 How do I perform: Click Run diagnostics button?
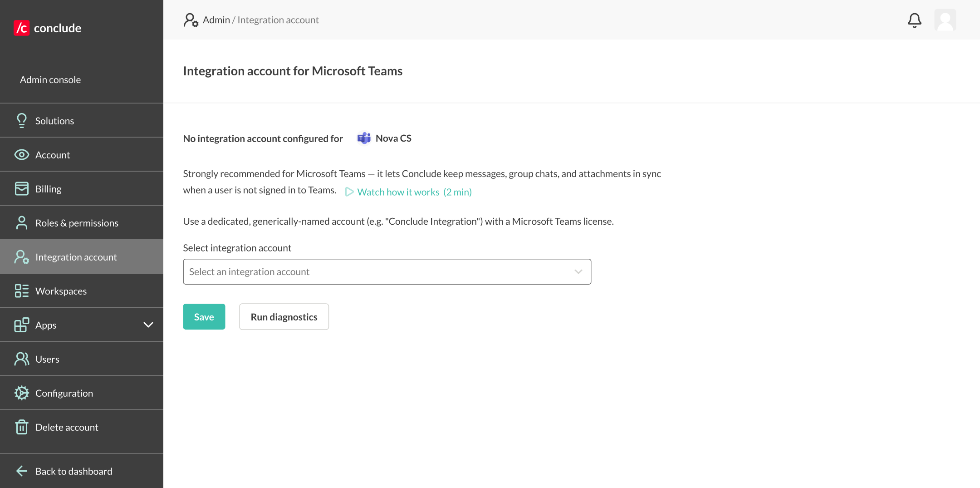284,317
